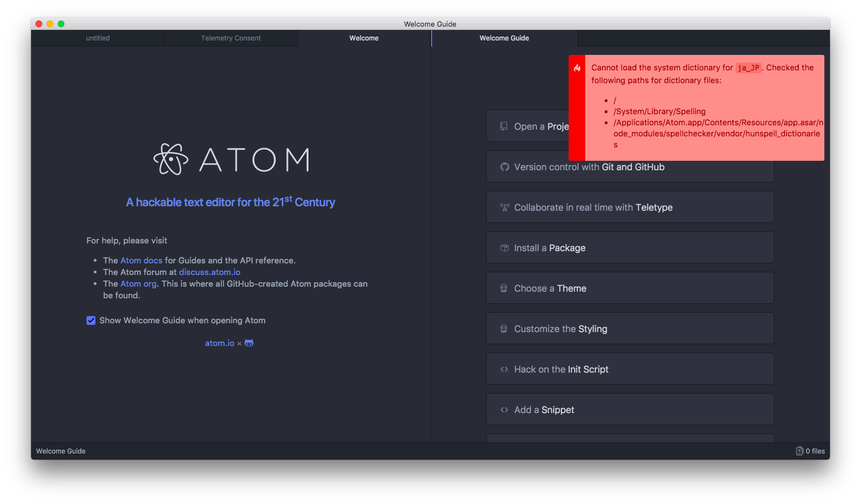Maximize the window with green button
861x504 pixels.
[x=61, y=24]
